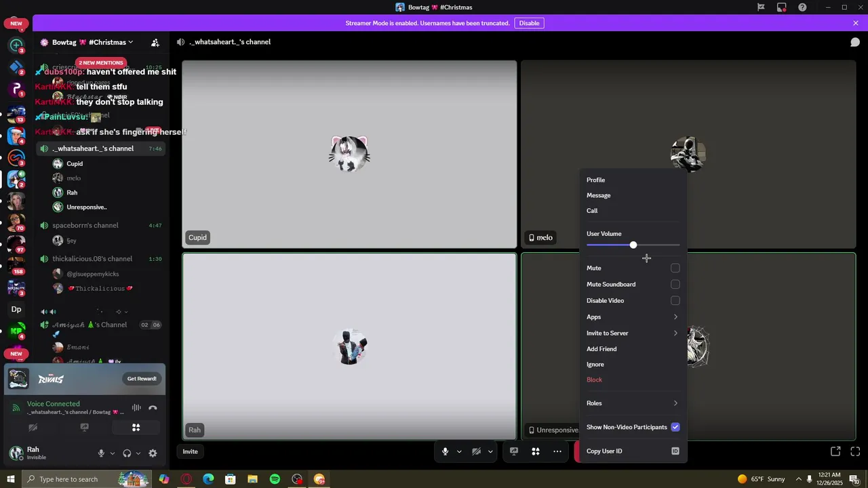Open Spotify from the taskbar
Image resolution: width=868 pixels, height=488 pixels.
[x=275, y=479]
